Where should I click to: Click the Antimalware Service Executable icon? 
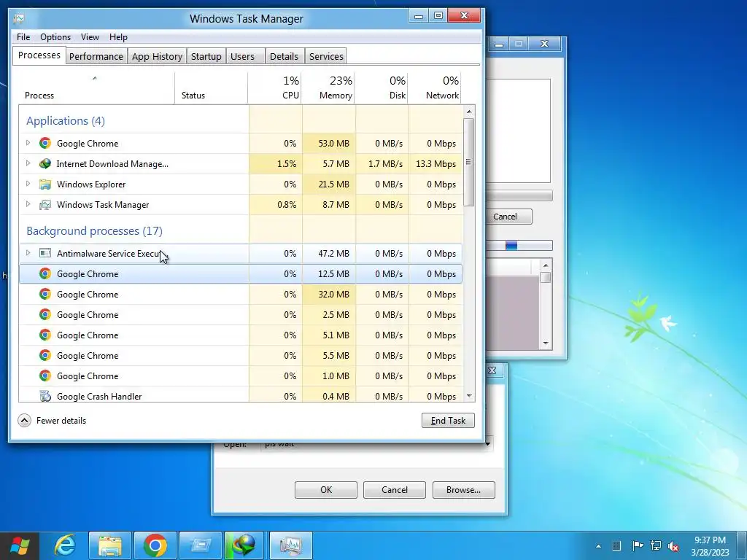click(x=45, y=253)
